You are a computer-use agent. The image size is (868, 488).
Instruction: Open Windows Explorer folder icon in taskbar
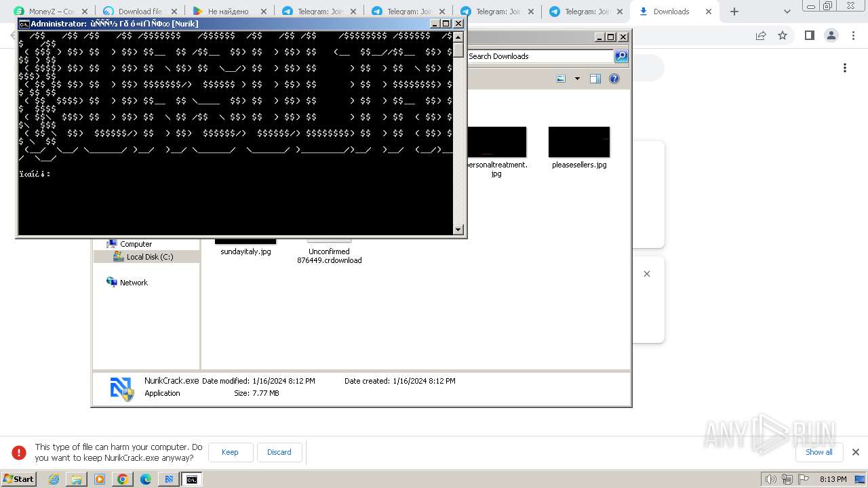[x=77, y=479]
